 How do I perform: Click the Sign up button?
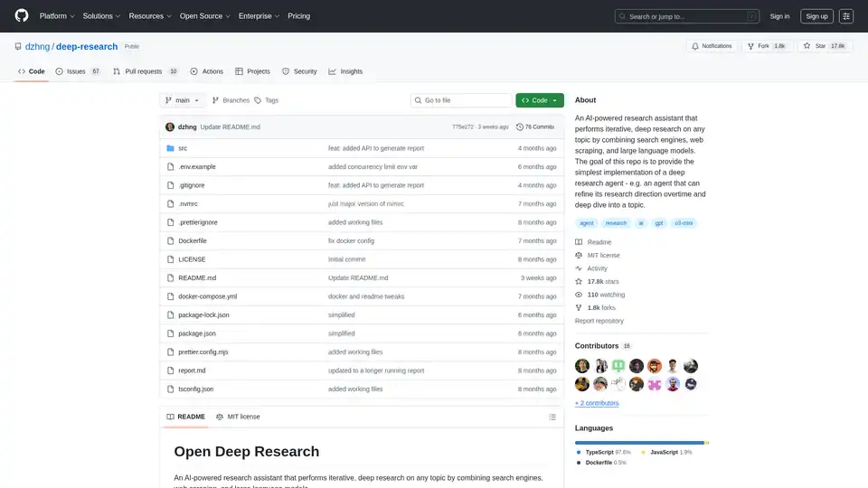tap(816, 16)
